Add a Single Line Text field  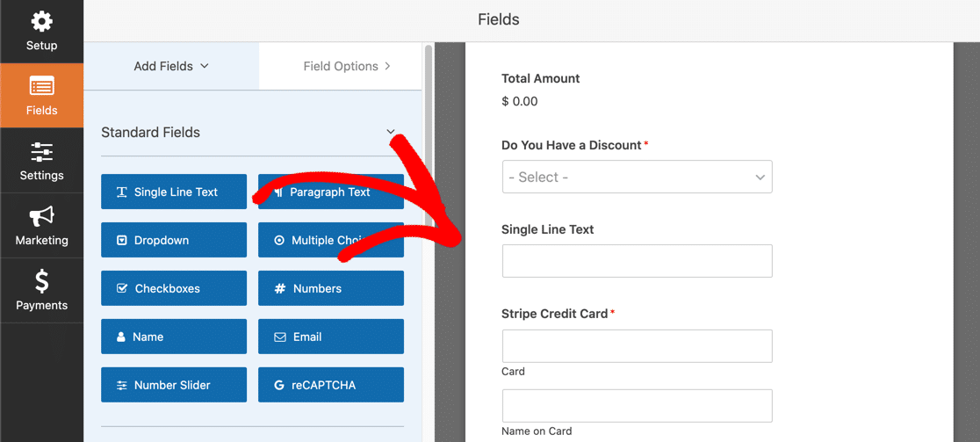[x=174, y=192]
